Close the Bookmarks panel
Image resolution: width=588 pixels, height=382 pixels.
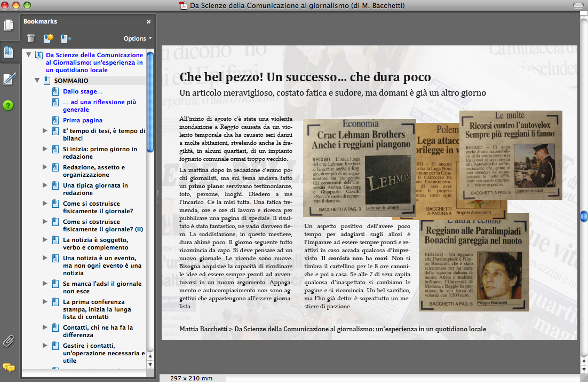coord(148,22)
